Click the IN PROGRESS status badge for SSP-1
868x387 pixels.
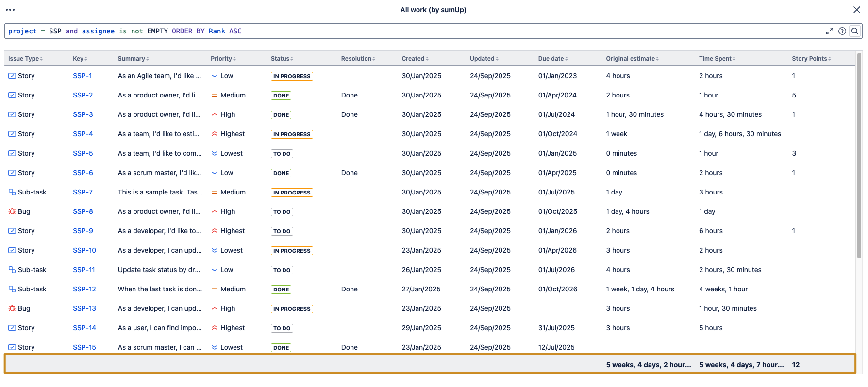point(292,76)
